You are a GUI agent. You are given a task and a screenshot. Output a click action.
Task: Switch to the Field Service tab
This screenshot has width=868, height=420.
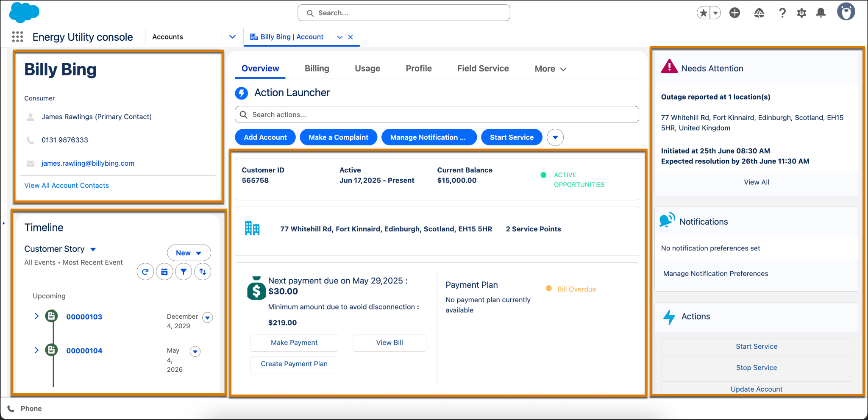point(483,69)
